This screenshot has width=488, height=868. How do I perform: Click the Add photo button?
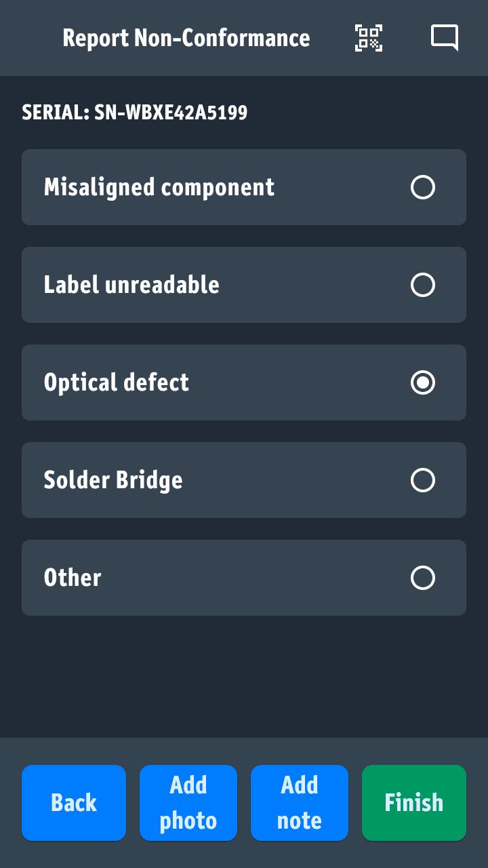188,802
